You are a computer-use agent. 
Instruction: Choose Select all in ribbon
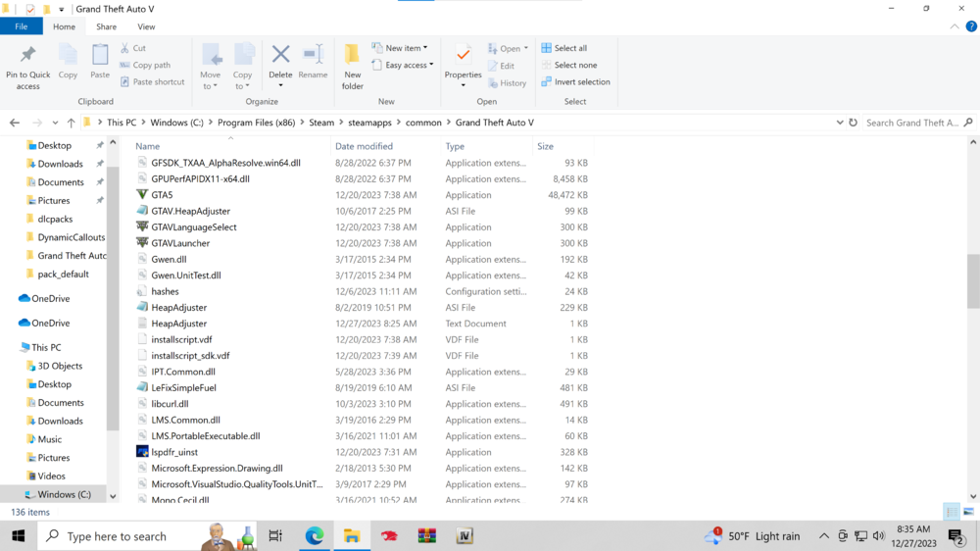click(563, 48)
